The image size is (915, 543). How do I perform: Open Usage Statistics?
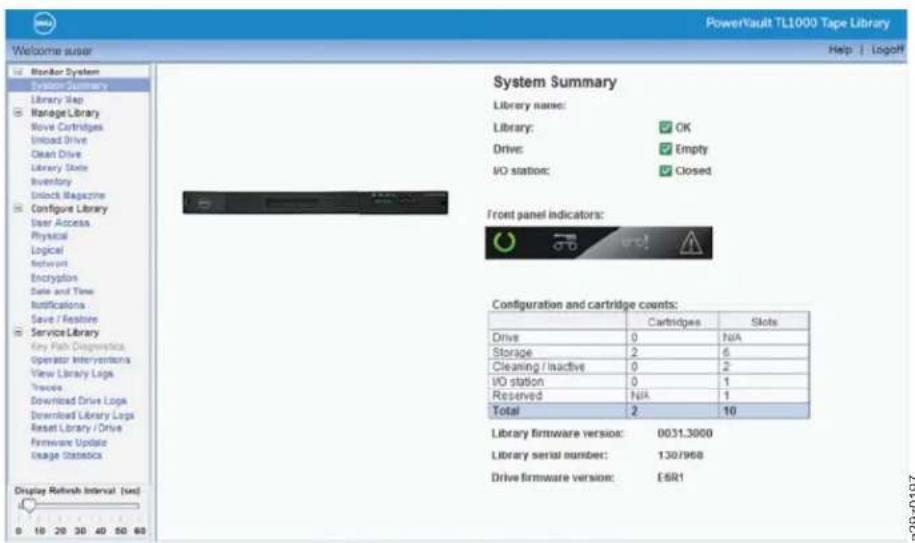(x=66, y=456)
